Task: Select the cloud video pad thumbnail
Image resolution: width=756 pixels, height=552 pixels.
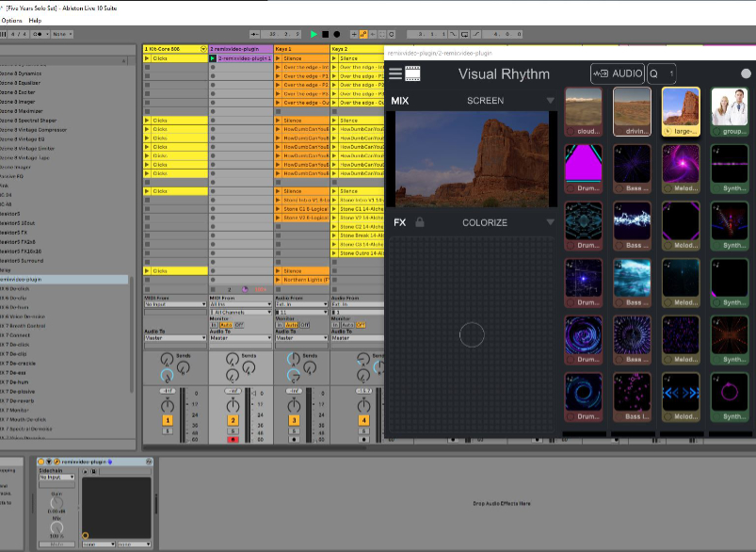Action: coord(582,108)
